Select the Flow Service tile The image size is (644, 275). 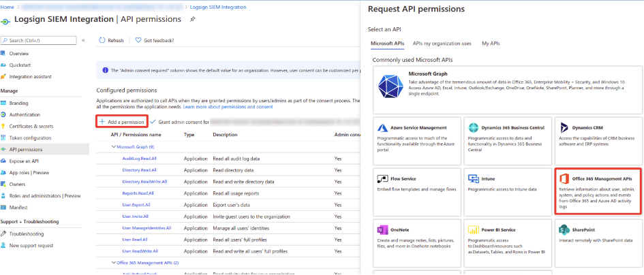417,192
